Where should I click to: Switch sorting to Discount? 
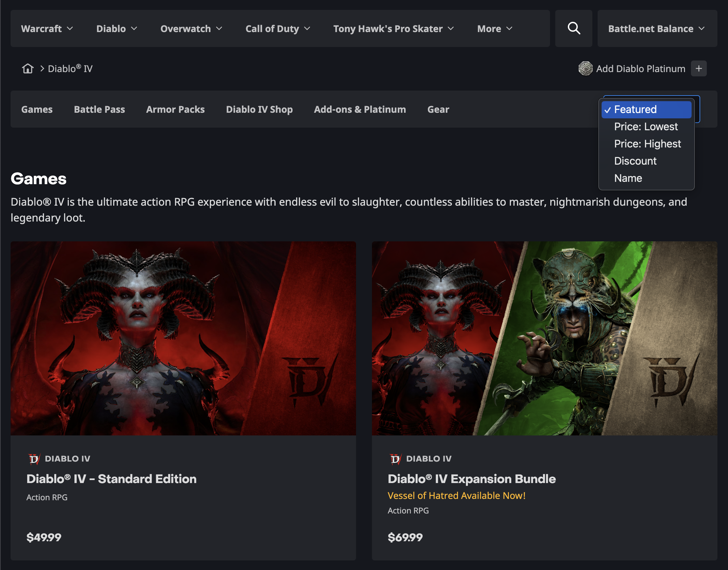pyautogui.click(x=635, y=161)
